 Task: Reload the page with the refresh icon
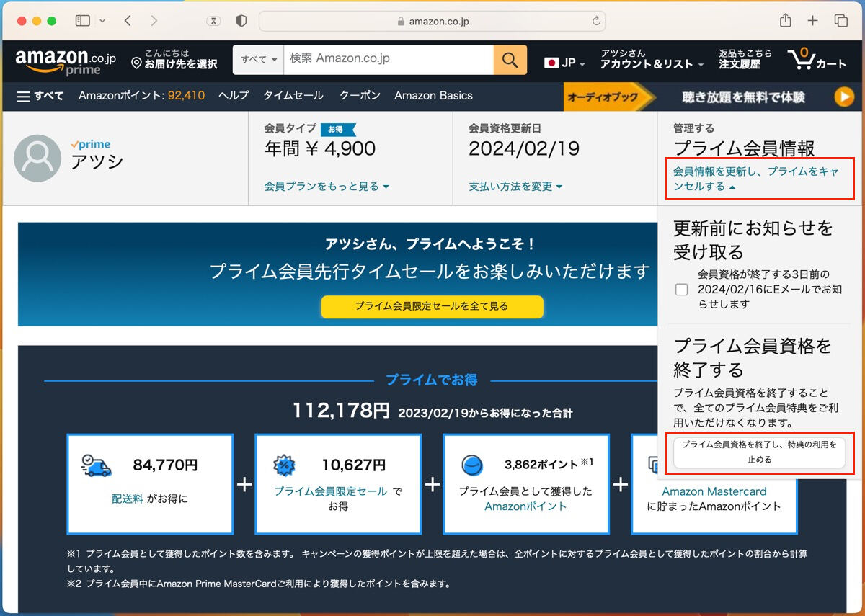pos(596,21)
